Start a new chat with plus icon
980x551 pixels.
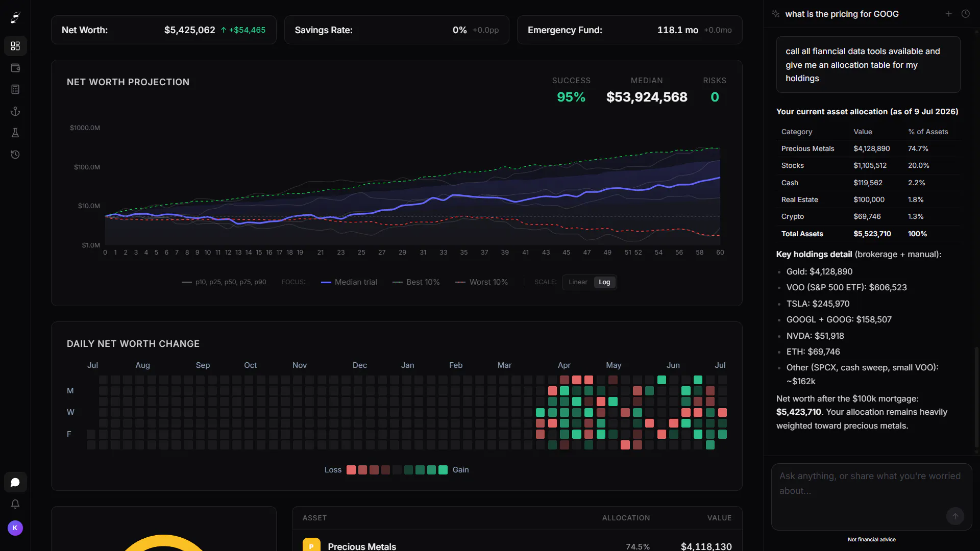pyautogui.click(x=948, y=14)
